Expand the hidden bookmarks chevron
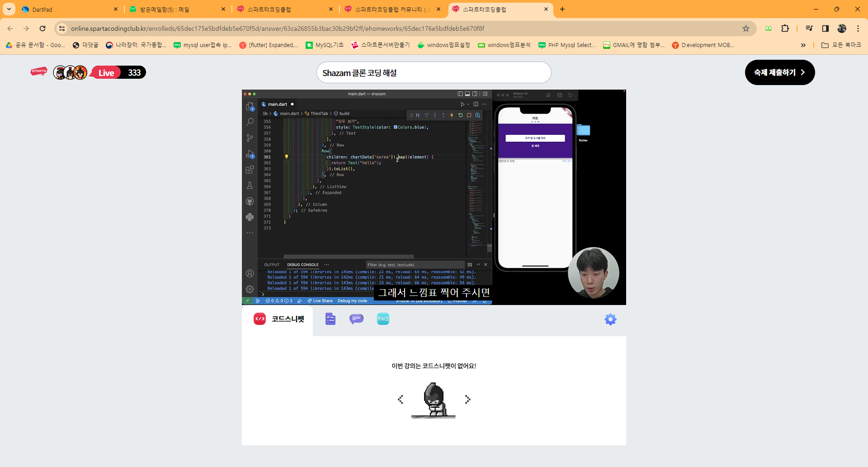 pos(803,45)
